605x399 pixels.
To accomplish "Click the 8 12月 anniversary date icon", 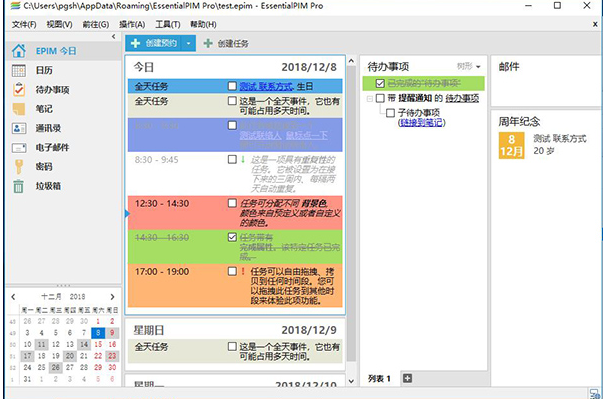I will [512, 145].
